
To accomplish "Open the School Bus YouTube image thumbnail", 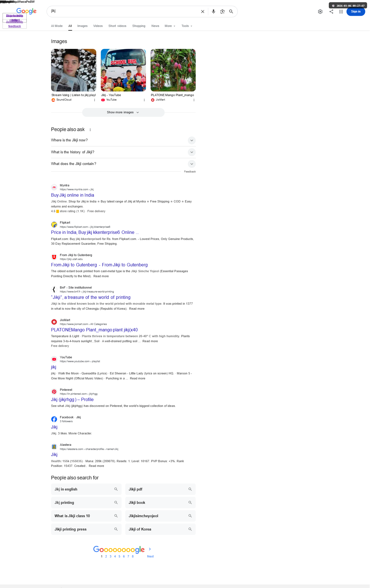I will pyautogui.click(x=123, y=70).
